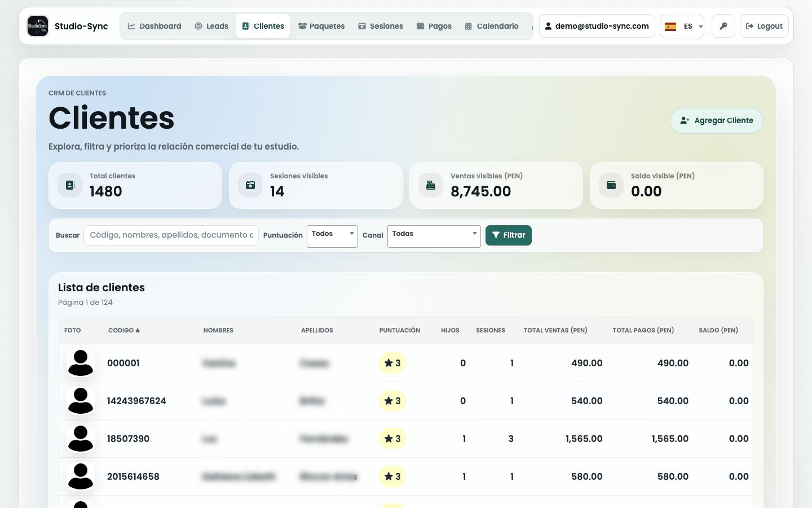Image resolution: width=812 pixels, height=508 pixels.
Task: Expand the Puntuación dropdown
Action: (332, 236)
